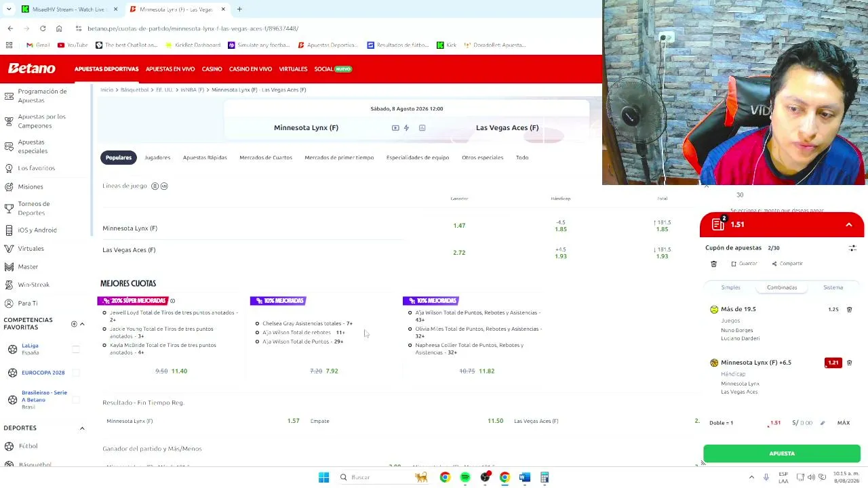Open the Programación de Apuestas sidebar icon

9,96
